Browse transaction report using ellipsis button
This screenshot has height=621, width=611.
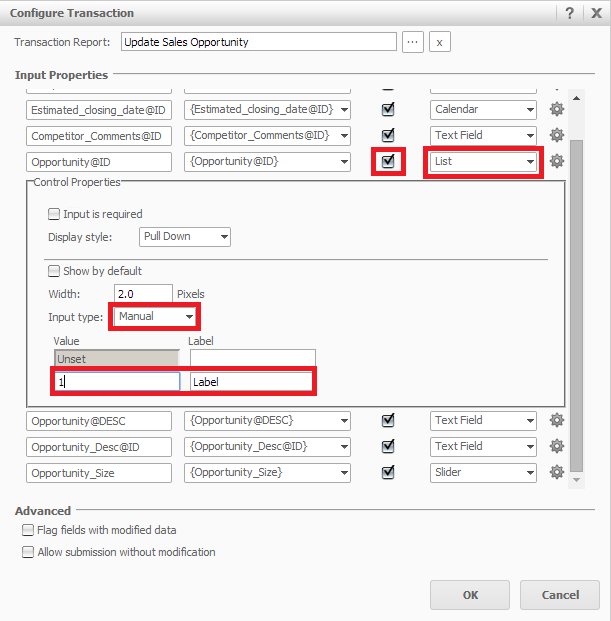coord(413,42)
